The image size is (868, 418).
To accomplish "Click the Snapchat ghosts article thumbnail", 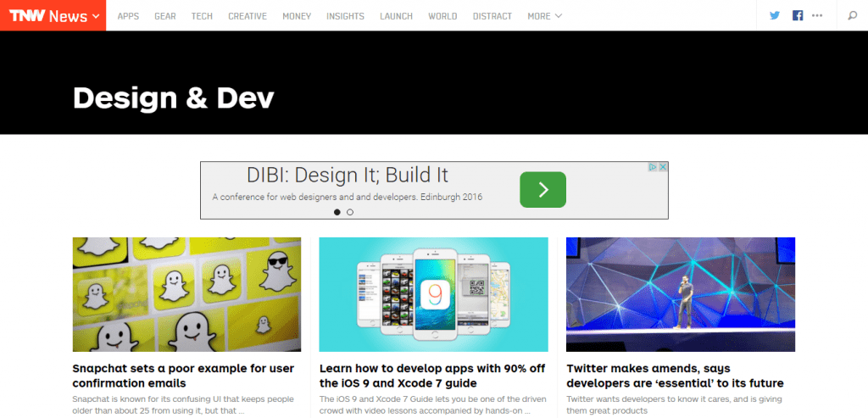I will click(187, 294).
